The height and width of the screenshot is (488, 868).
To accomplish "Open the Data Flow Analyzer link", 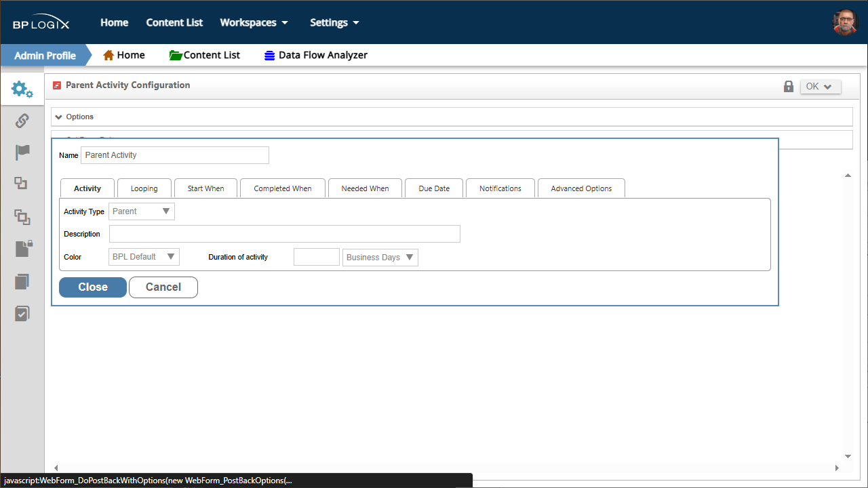I will (x=323, y=55).
